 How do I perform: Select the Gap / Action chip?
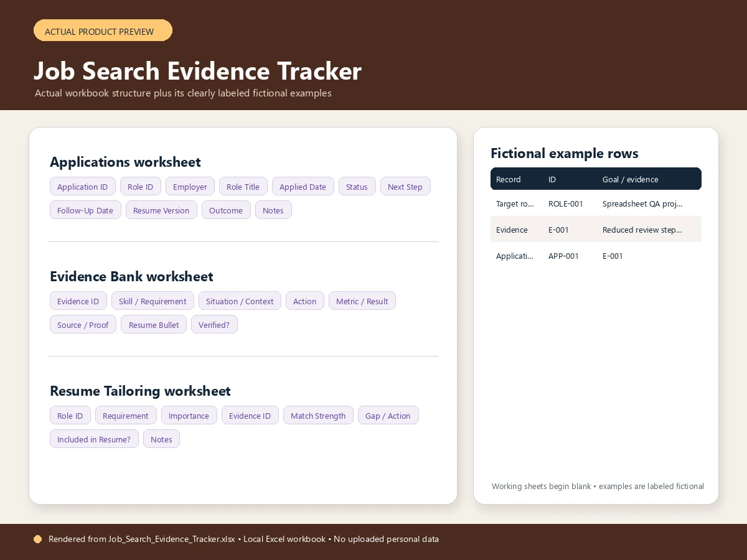tap(388, 416)
